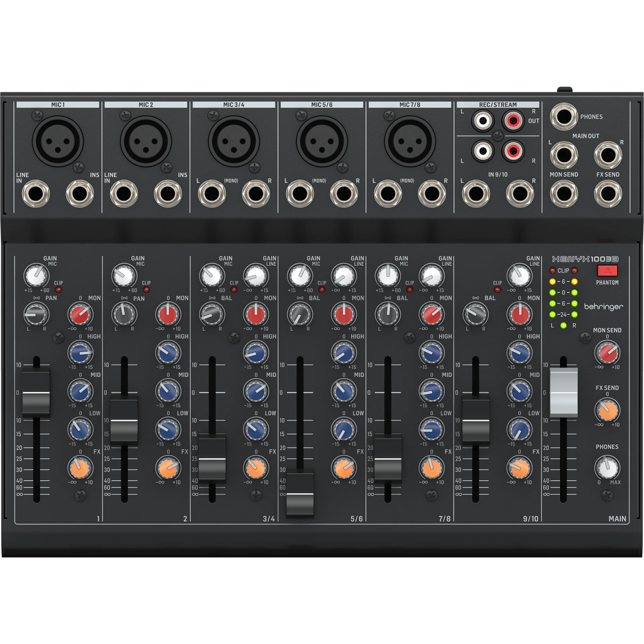Click the MIC 5/6 XLR input connector
The image size is (644, 644).
point(322,141)
